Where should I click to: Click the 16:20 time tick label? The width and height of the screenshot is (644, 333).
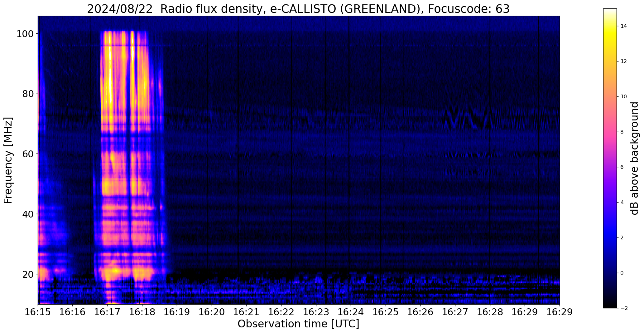pyautogui.click(x=212, y=312)
